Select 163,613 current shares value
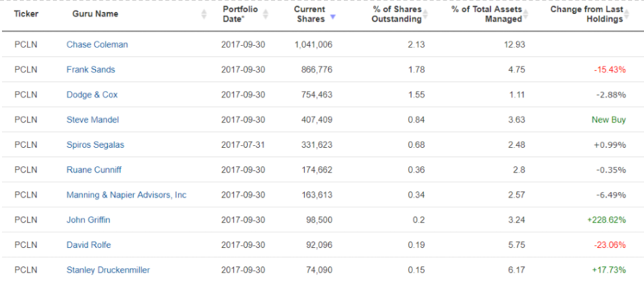The width and height of the screenshot is (644, 281). pyautogui.click(x=317, y=195)
